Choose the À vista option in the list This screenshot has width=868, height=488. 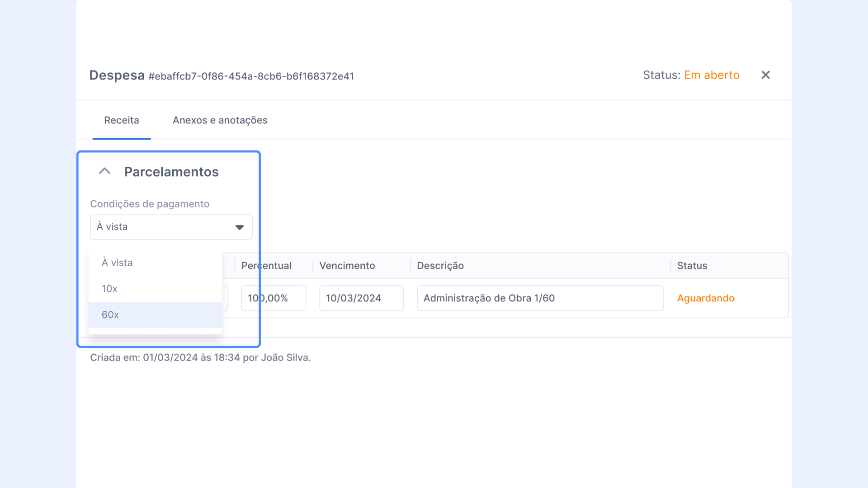118,263
